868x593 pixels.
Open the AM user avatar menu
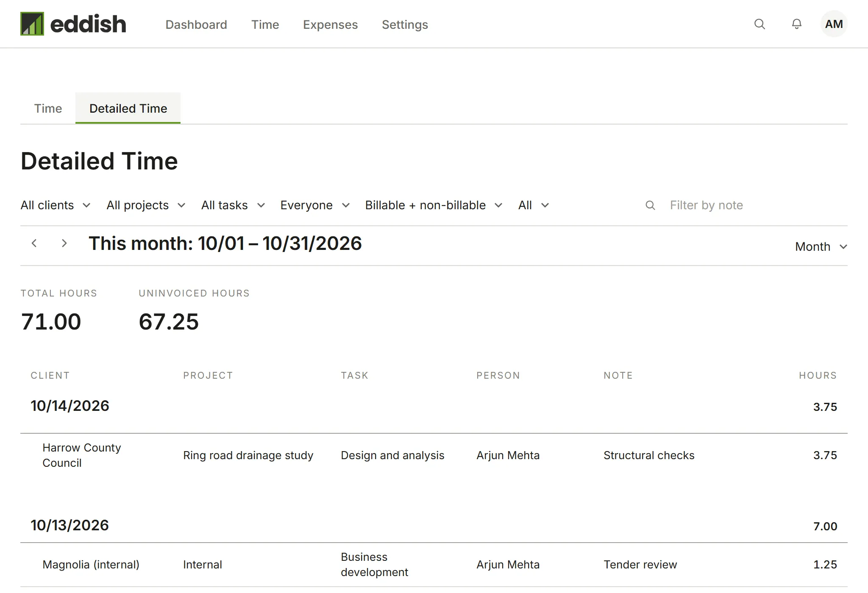point(834,24)
